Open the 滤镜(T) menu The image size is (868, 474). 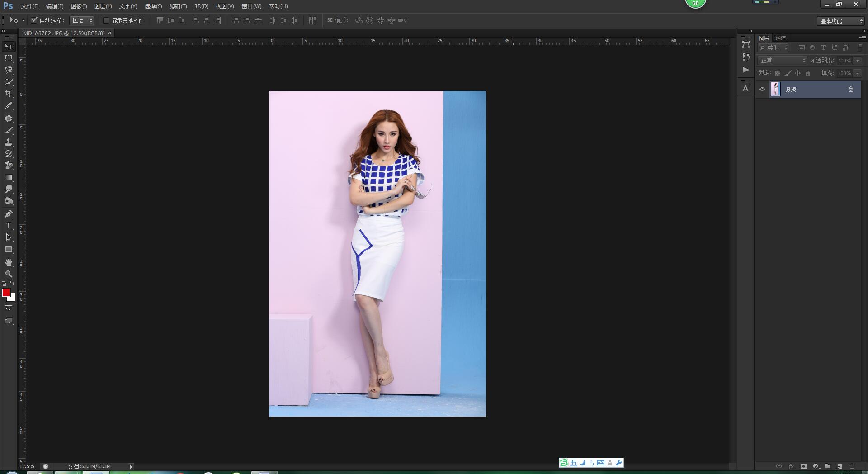point(178,6)
